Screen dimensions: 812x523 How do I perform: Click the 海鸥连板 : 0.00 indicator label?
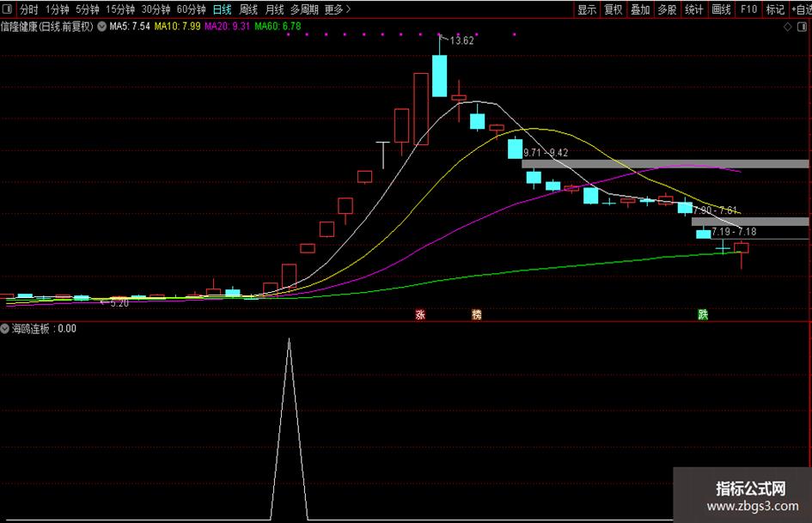click(44, 328)
